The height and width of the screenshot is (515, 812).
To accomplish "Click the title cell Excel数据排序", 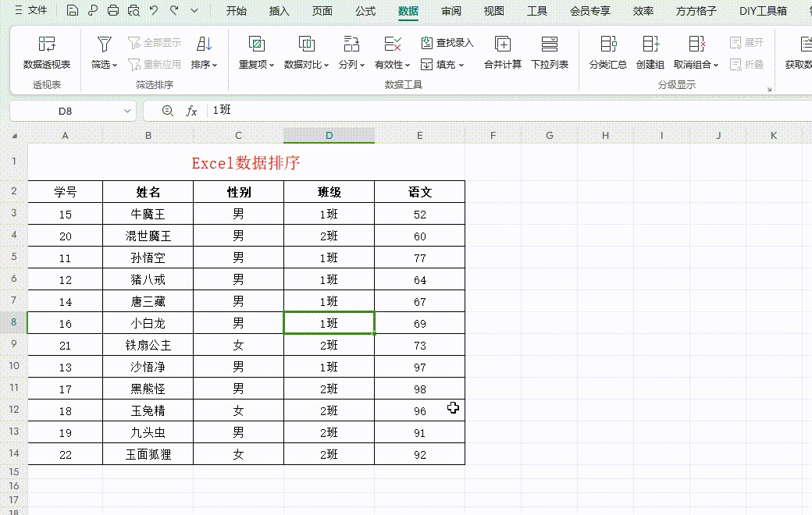I will [x=247, y=162].
